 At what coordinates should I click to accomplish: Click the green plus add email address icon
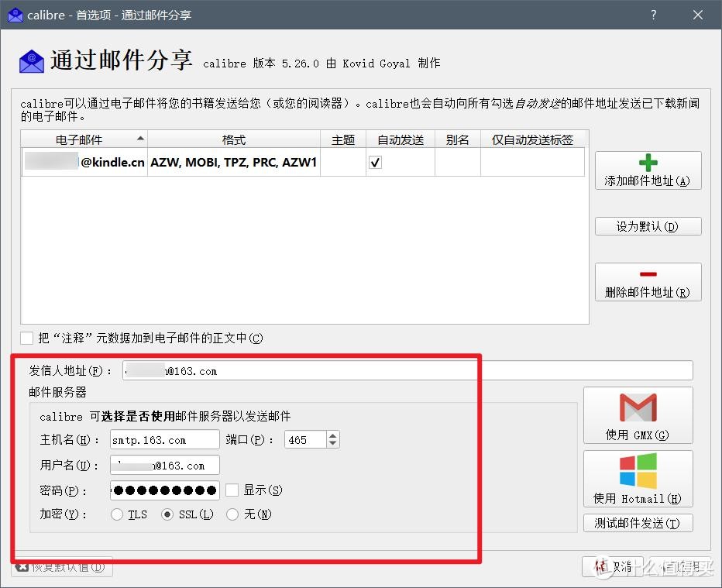click(648, 163)
